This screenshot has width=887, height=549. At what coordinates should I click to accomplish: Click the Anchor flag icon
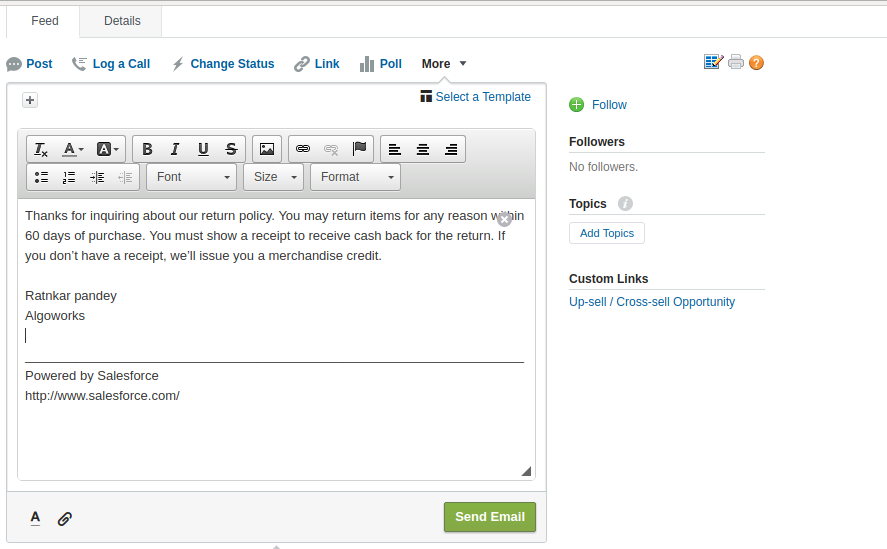tap(359, 149)
